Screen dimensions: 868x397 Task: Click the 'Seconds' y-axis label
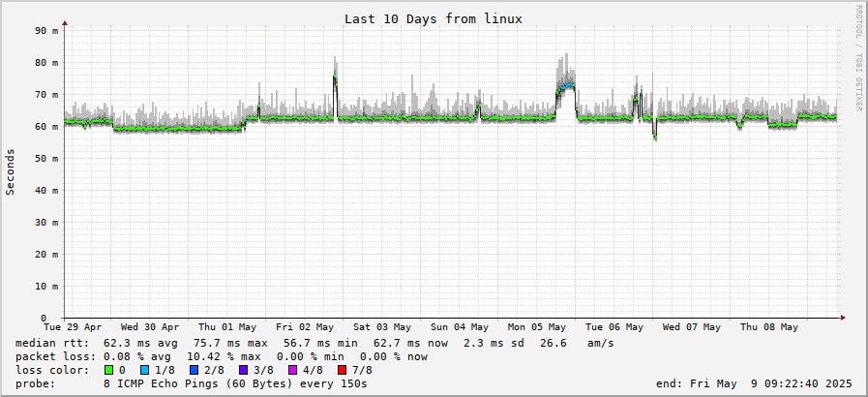(x=10, y=171)
